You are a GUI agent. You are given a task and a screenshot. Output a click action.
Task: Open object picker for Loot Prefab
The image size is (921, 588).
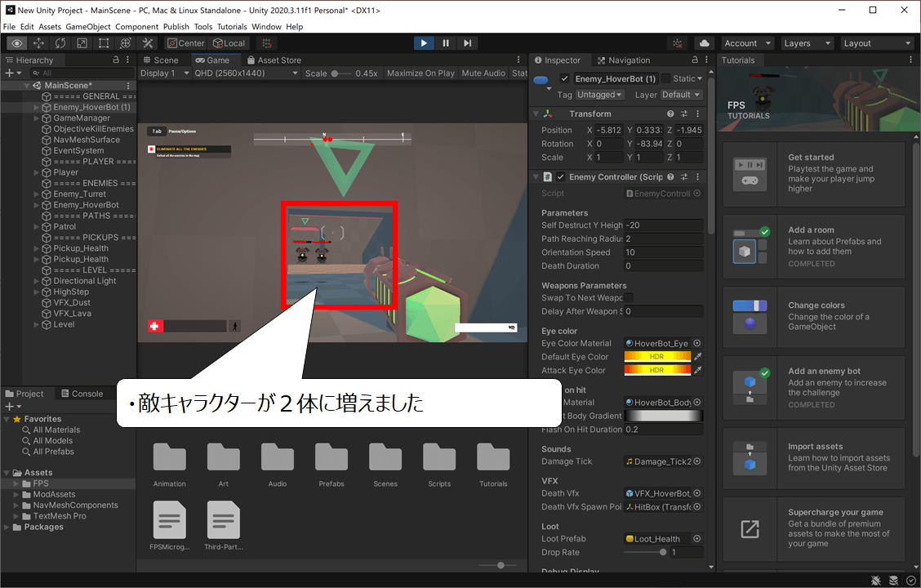[697, 539]
